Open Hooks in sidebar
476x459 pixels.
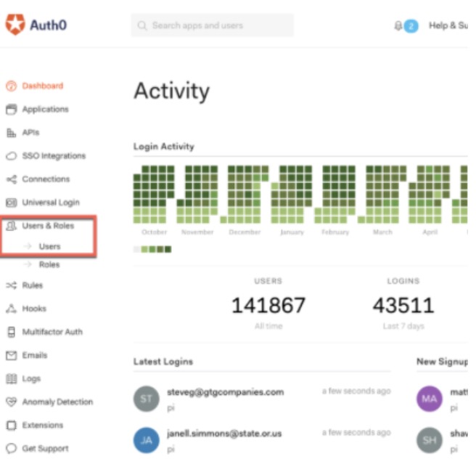[34, 309]
